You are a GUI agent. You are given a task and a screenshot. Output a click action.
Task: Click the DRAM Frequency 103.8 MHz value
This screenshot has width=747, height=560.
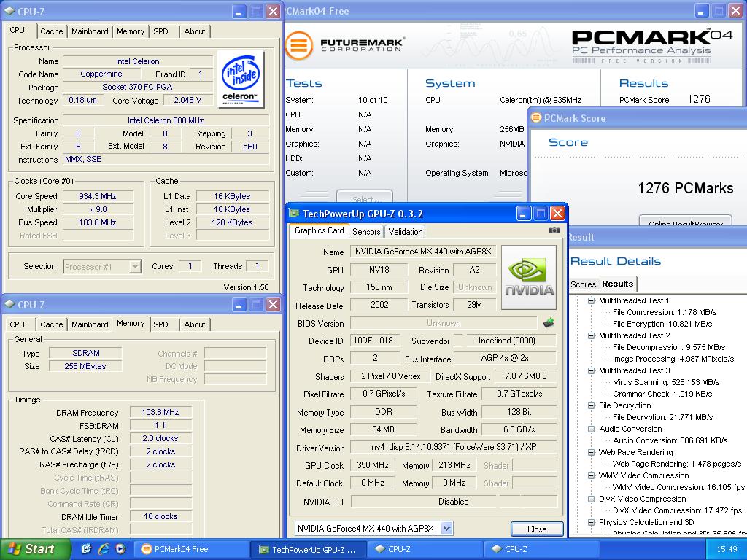(x=160, y=413)
